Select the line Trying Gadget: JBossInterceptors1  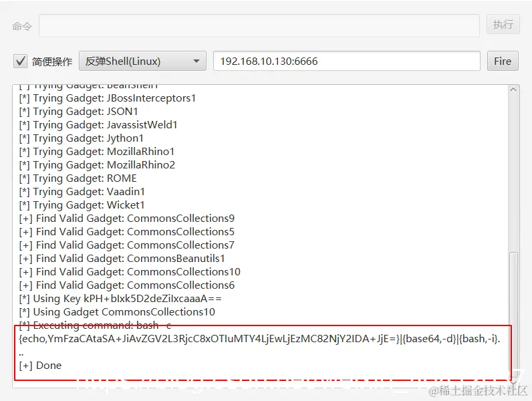click(x=108, y=98)
